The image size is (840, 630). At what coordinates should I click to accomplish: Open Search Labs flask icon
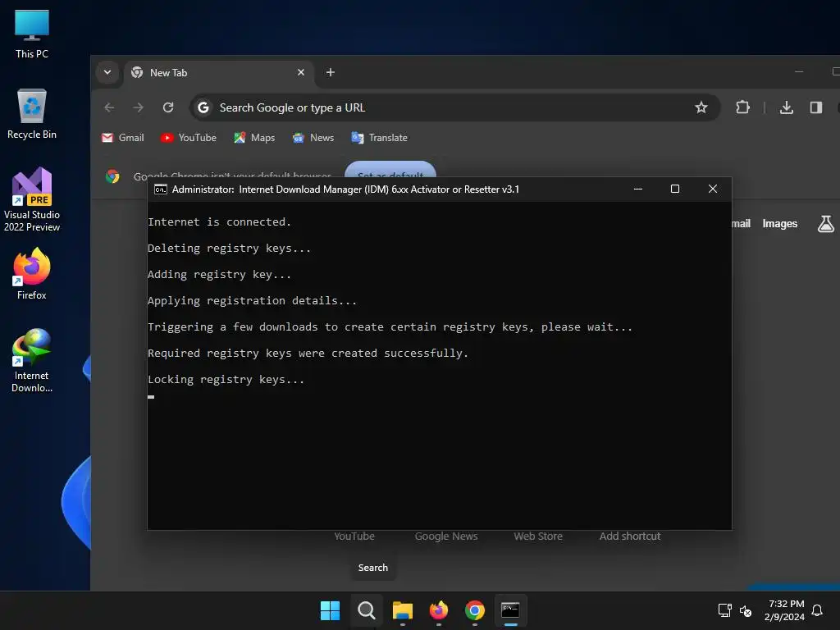(x=825, y=223)
